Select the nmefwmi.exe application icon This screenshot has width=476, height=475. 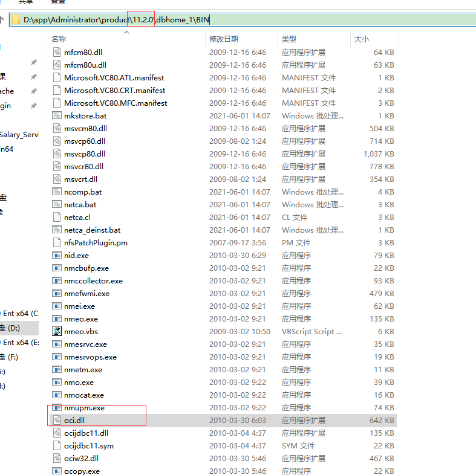pos(57,293)
